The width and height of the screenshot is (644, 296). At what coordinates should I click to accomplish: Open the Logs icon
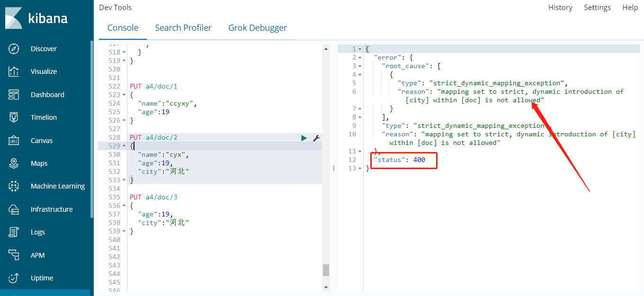(14, 232)
